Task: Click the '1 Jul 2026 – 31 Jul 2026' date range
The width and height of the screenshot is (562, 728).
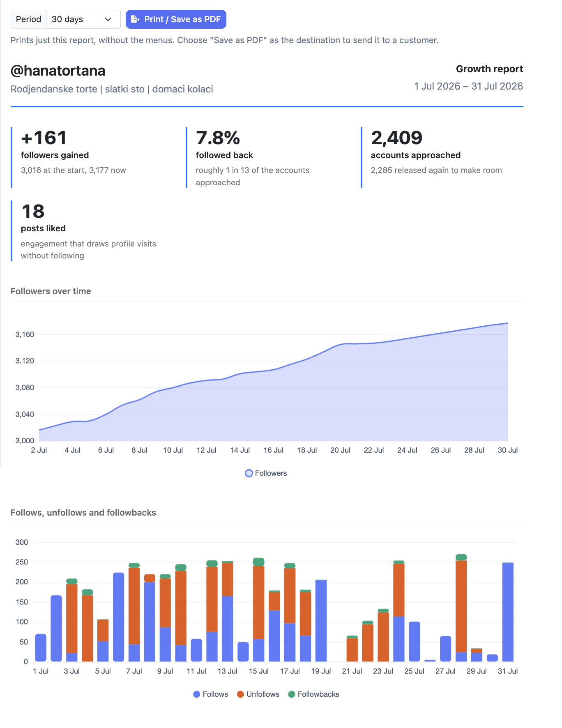Action: point(468,86)
